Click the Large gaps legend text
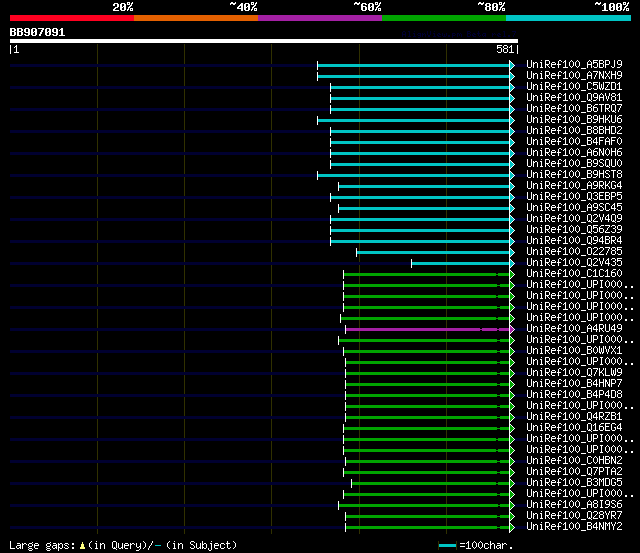 click(123, 545)
